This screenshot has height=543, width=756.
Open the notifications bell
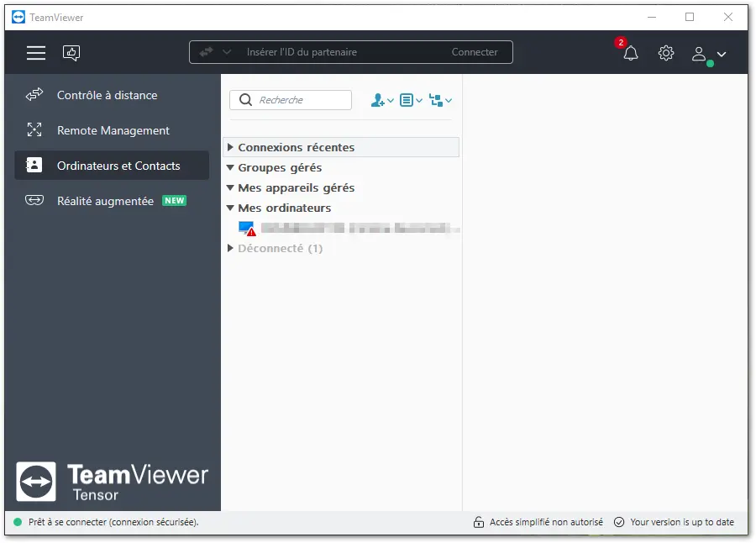[630, 53]
